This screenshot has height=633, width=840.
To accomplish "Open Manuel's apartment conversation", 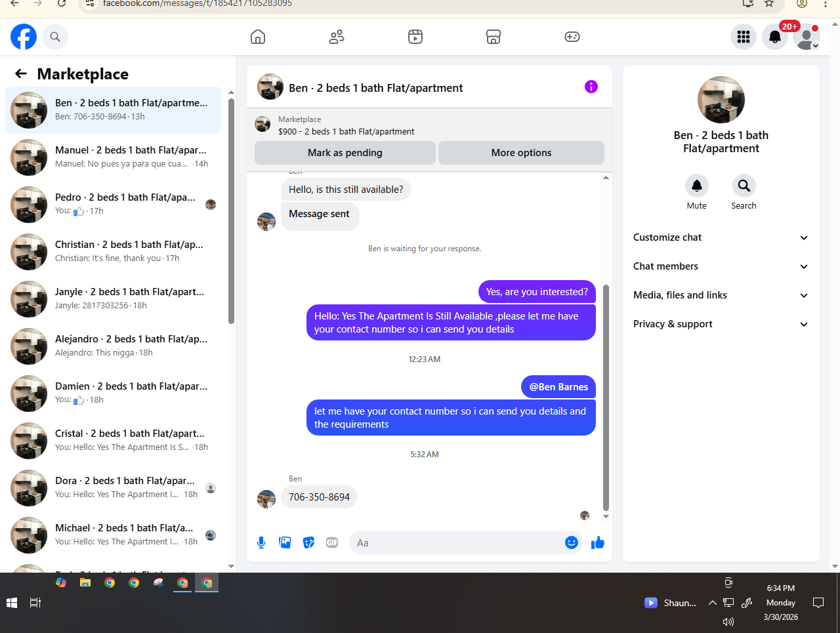I will pyautogui.click(x=113, y=157).
